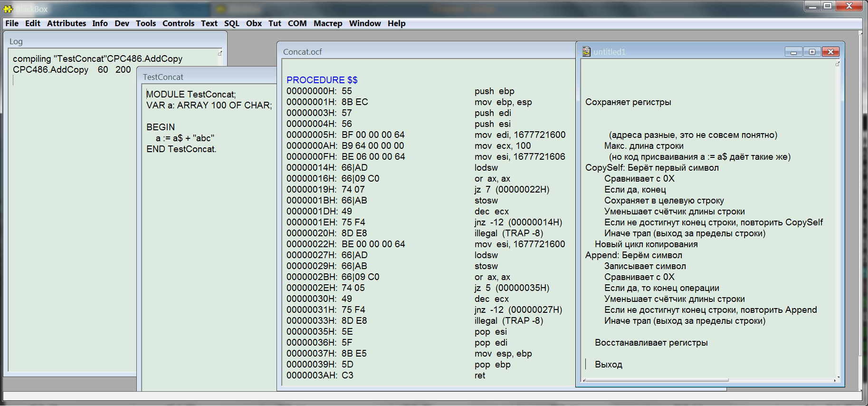The height and width of the screenshot is (406, 868).
Task: Open the Controls menu
Action: pos(178,23)
